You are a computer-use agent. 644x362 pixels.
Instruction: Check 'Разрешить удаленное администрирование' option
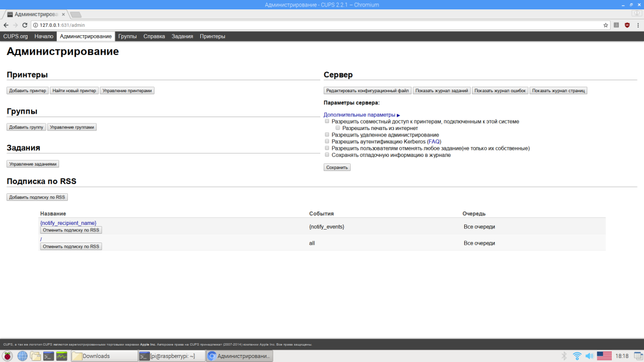click(x=327, y=135)
